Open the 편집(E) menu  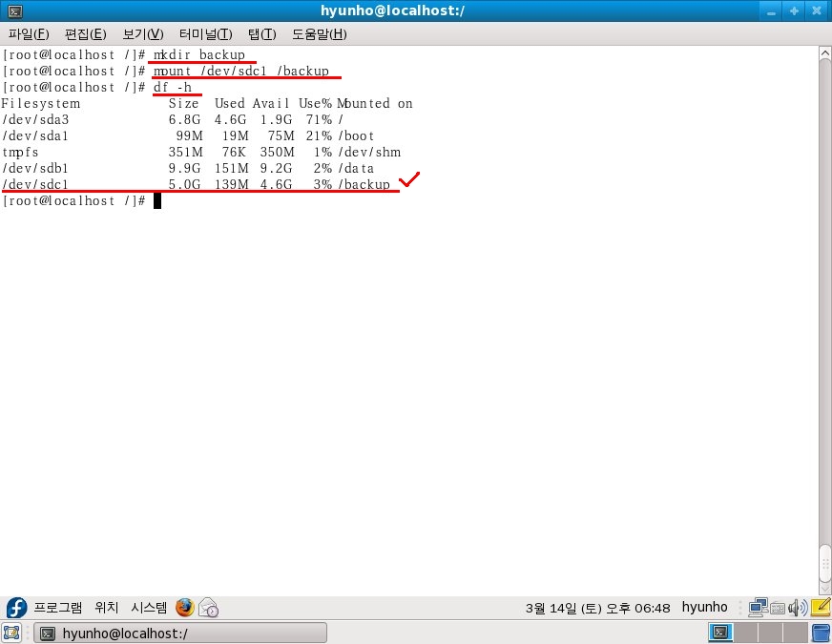pos(86,34)
